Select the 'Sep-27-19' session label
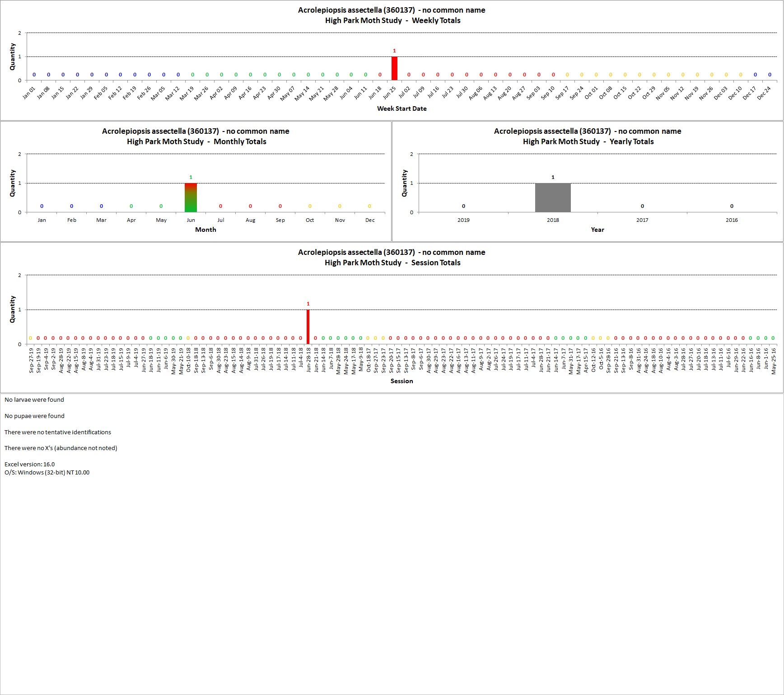784x695 pixels. pos(31,360)
